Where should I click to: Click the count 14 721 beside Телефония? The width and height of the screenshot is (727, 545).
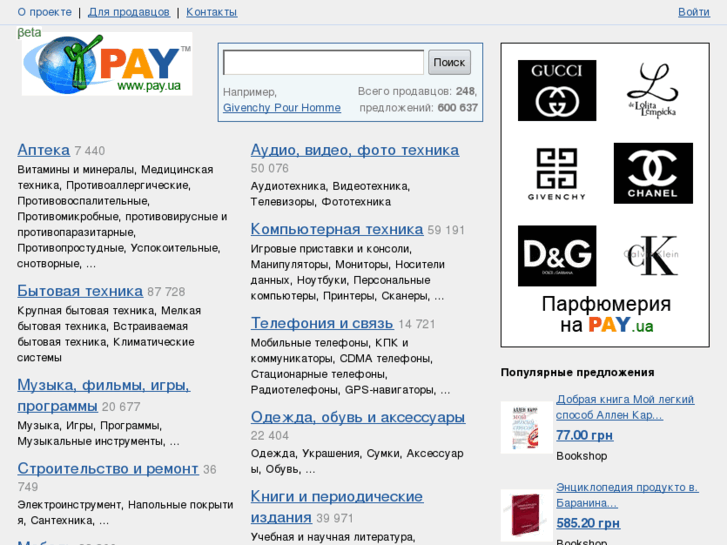click(416, 324)
